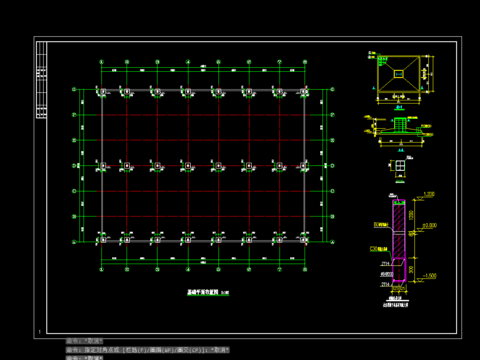Select the yellow C30 concrete label

378,249
